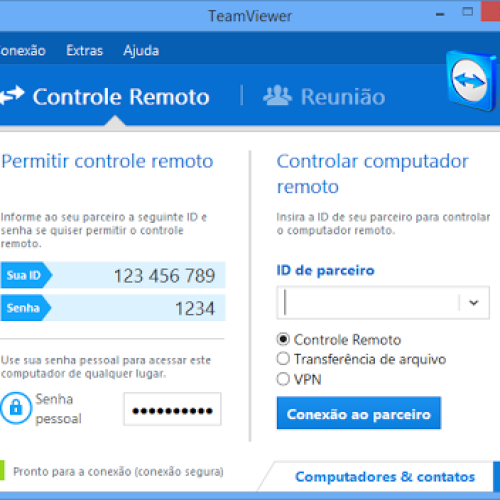Viewport: 500px width, 500px height.
Task: Open the Extras menu
Action: [x=85, y=51]
